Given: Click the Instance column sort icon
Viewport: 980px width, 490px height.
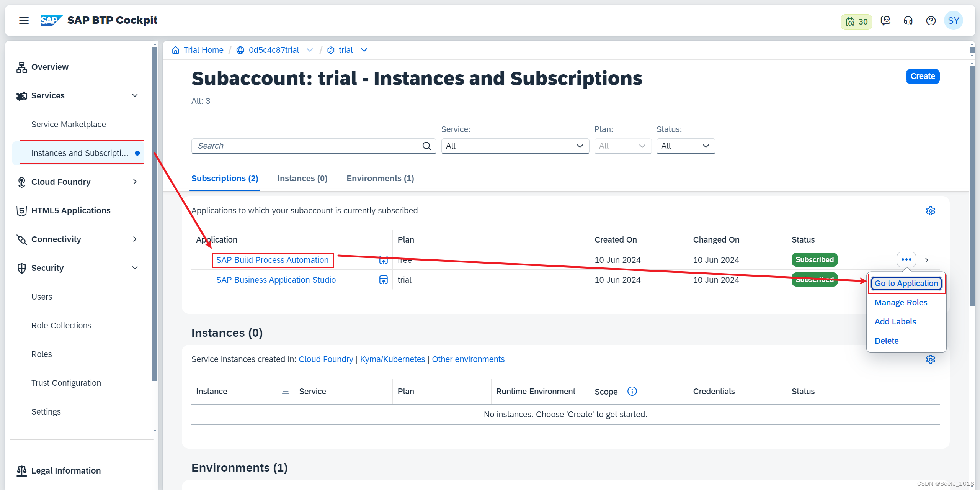Looking at the screenshot, I should (x=286, y=392).
